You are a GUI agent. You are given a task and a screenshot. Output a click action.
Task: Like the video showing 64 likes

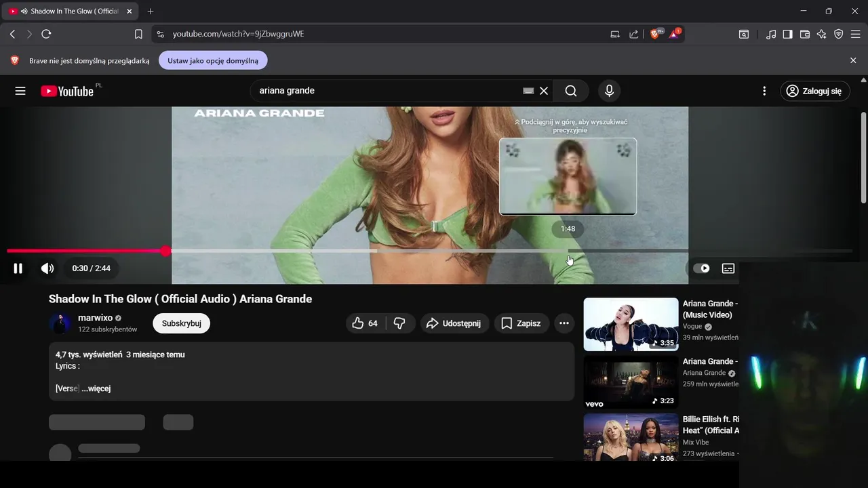pyautogui.click(x=365, y=323)
